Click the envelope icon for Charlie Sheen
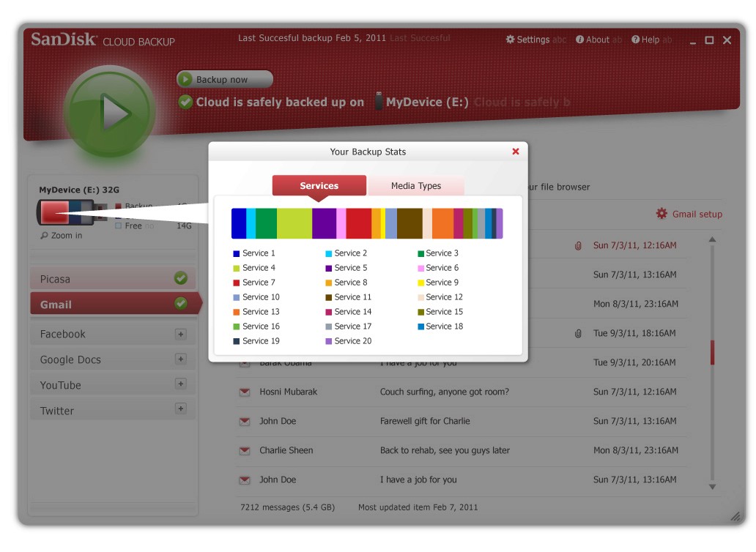The image size is (756, 552). [245, 451]
